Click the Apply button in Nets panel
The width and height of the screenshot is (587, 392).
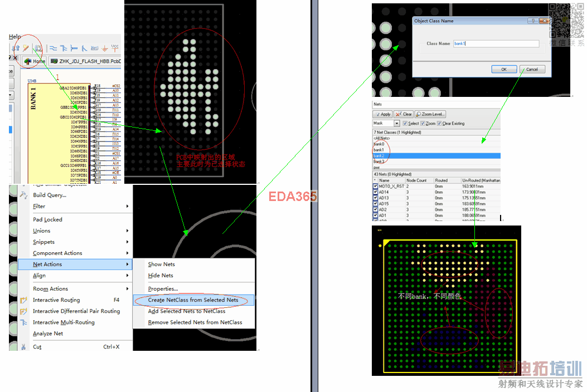(382, 114)
